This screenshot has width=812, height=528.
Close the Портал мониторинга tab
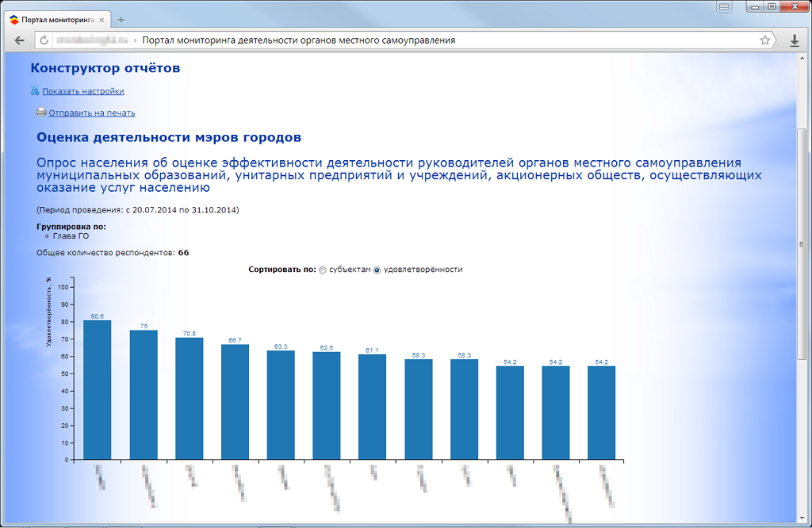click(101, 20)
